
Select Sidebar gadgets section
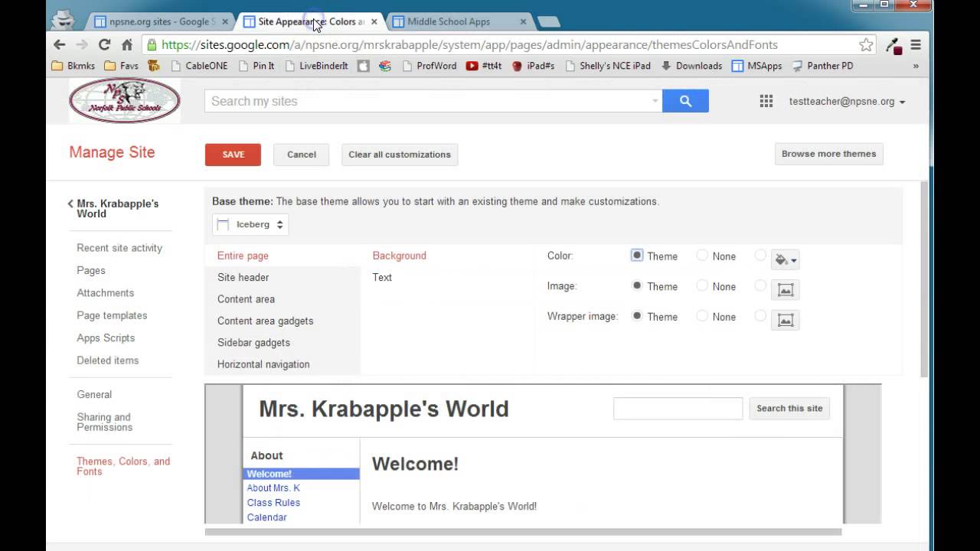[x=283, y=342]
